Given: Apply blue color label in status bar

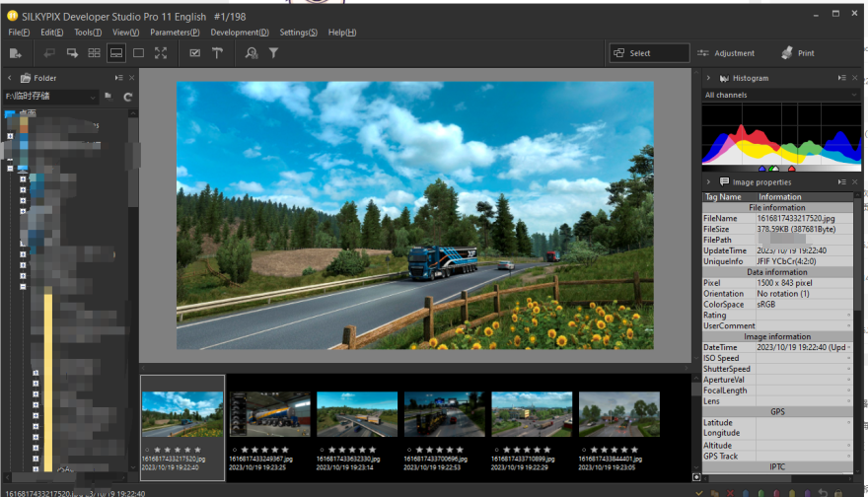Looking at the screenshot, I should pos(746,493).
